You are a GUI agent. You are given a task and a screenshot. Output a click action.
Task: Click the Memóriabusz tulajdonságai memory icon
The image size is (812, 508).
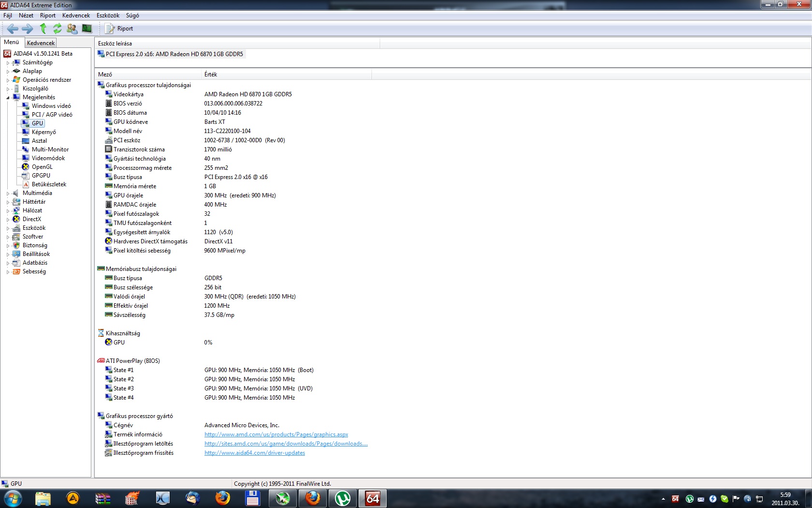tap(101, 269)
